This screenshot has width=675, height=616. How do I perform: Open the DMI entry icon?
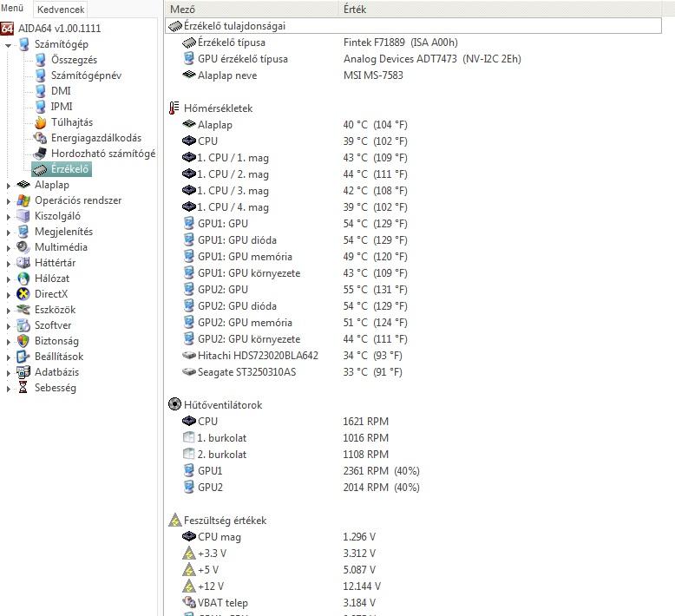(41, 91)
